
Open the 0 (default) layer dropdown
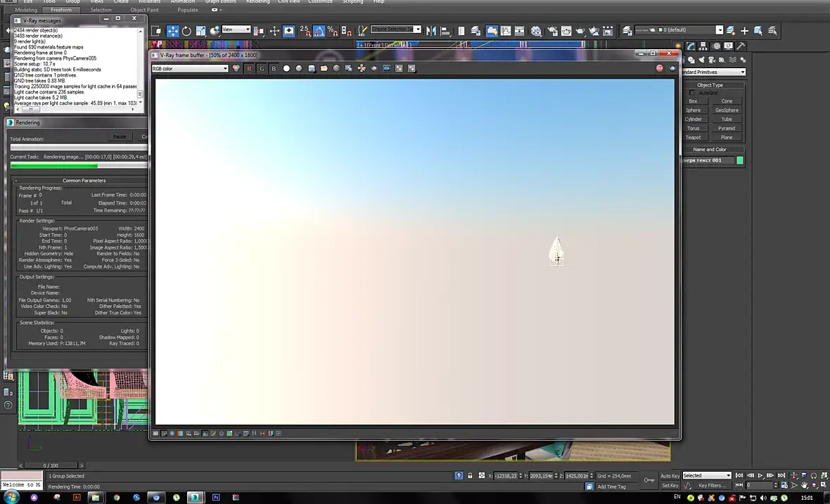[690, 30]
